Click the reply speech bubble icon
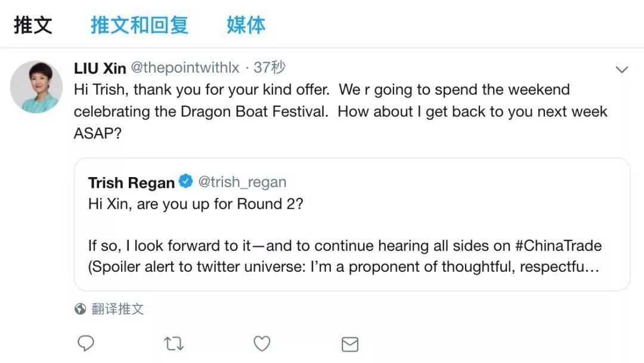Screen dimensions: 644x363 point(86,343)
